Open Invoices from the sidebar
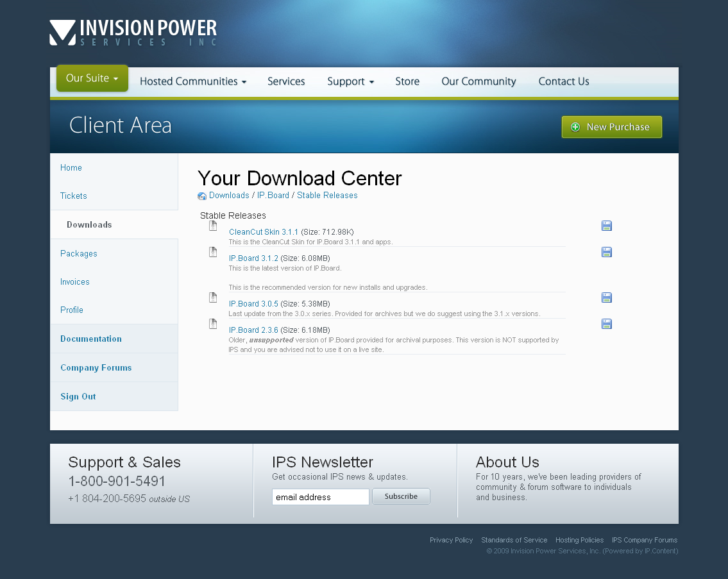728x579 pixels. (x=75, y=282)
